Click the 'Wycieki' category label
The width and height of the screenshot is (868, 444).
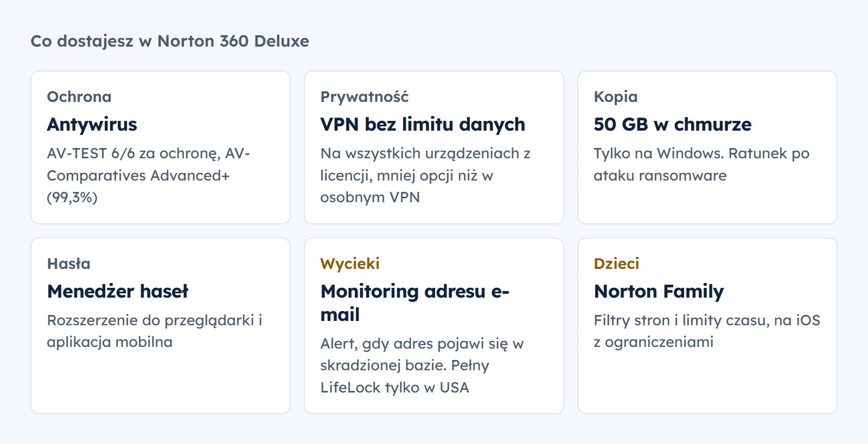[350, 263]
